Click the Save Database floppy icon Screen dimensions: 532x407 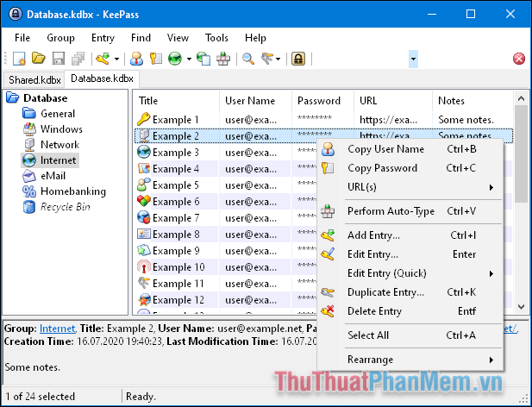click(x=59, y=59)
